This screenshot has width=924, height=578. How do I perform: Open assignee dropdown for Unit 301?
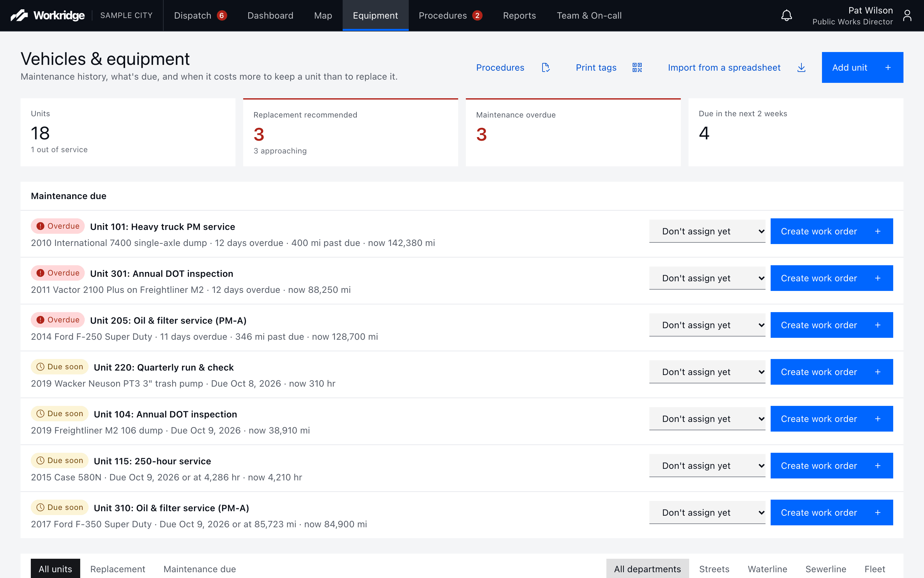click(707, 278)
